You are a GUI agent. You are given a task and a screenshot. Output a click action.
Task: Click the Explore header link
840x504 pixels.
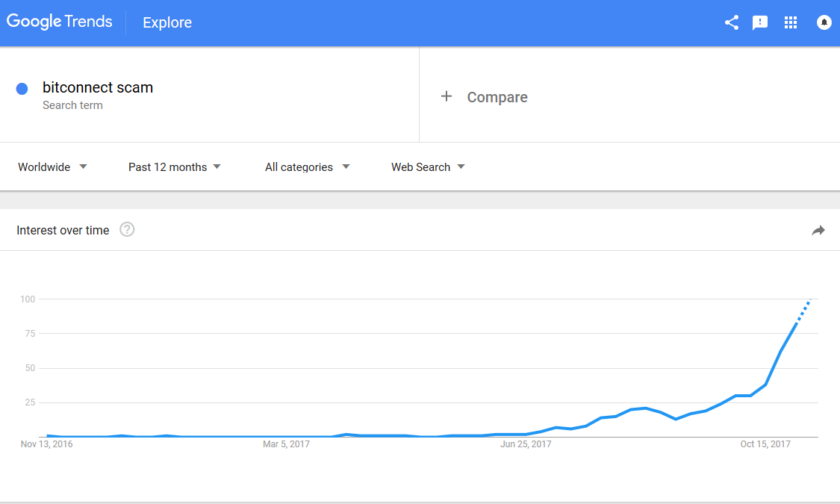[x=167, y=22]
